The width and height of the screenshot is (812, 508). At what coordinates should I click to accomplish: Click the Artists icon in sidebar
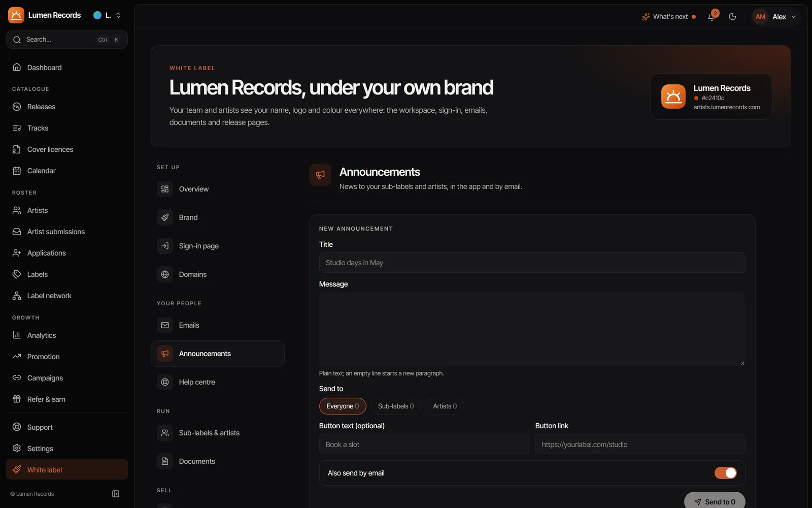(17, 210)
